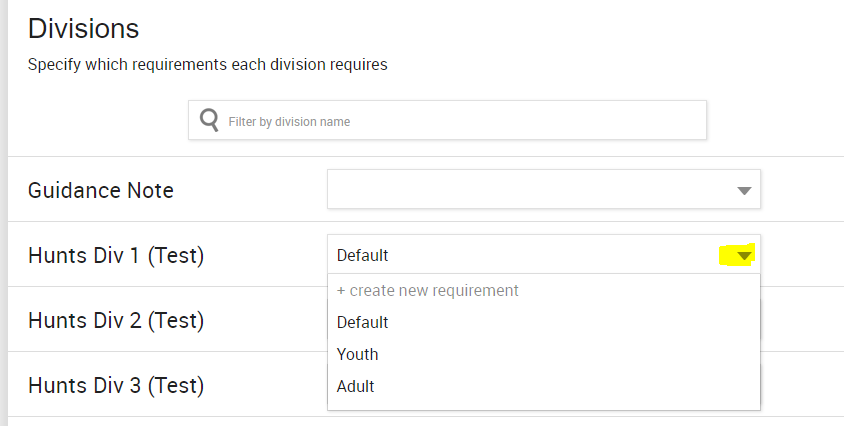Click the selected Default value in Hunts Div 1 box
This screenshot has height=426, width=844.
coord(363,256)
